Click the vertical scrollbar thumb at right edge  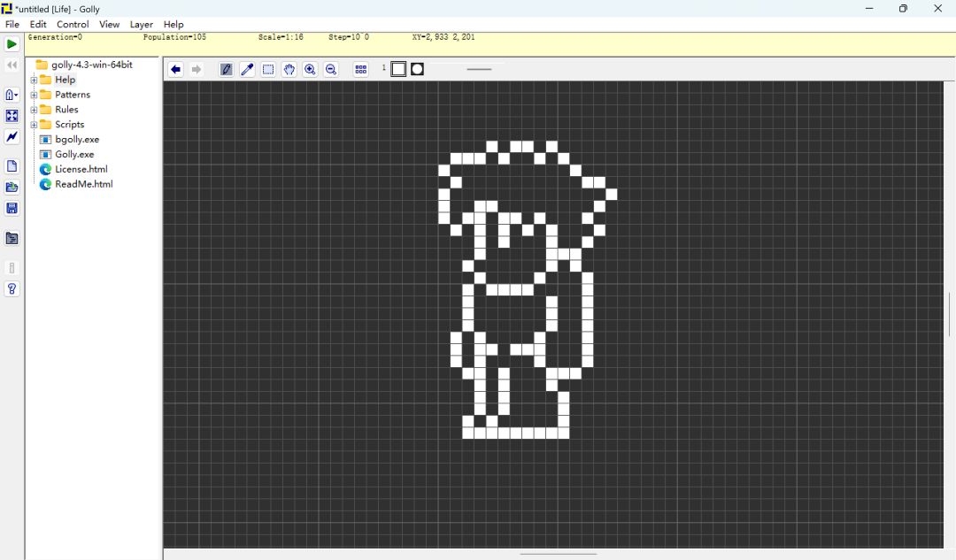pos(949,314)
